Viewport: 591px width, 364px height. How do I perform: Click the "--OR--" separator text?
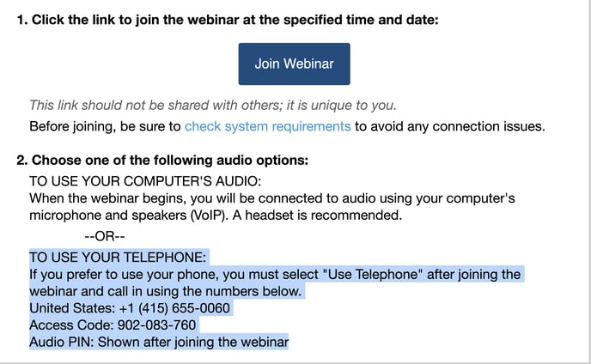pos(105,236)
